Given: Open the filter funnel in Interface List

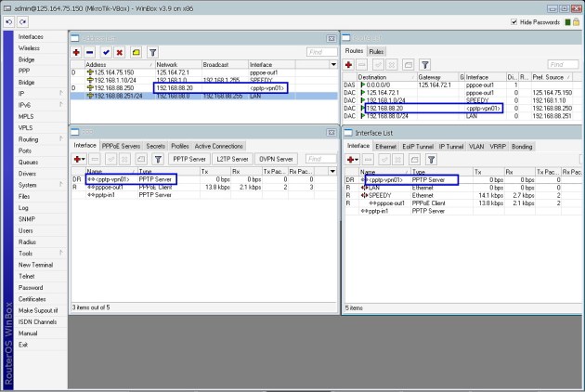Looking at the screenshot, I should point(431,160).
